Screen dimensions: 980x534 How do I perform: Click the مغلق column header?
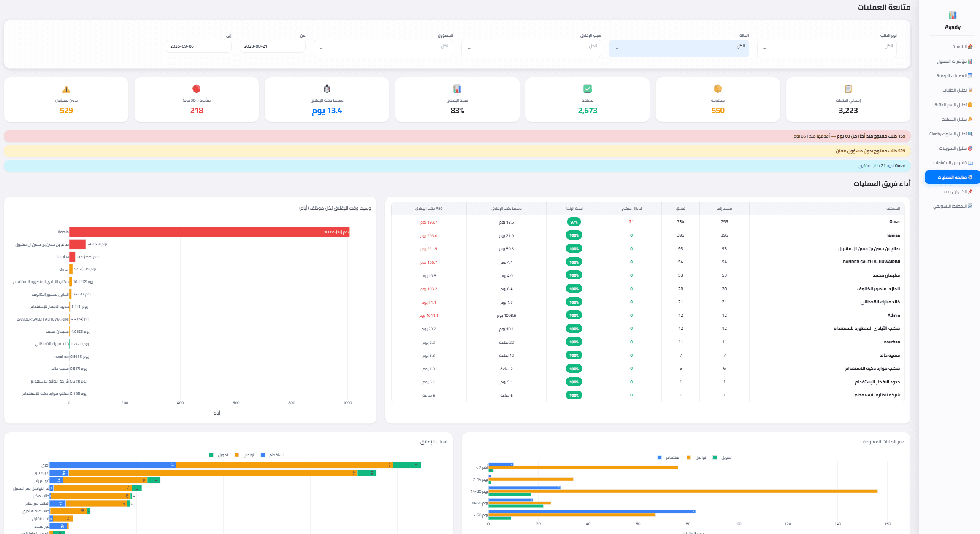[680, 209]
